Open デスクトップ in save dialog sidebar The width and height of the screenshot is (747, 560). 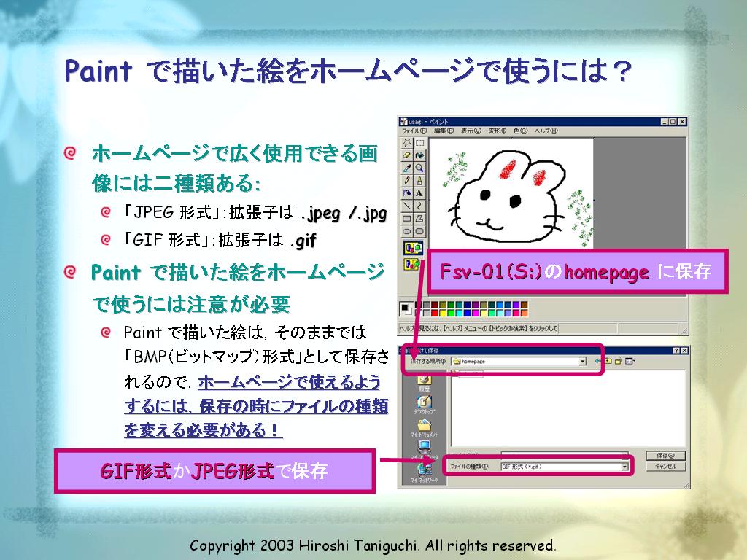(424, 405)
